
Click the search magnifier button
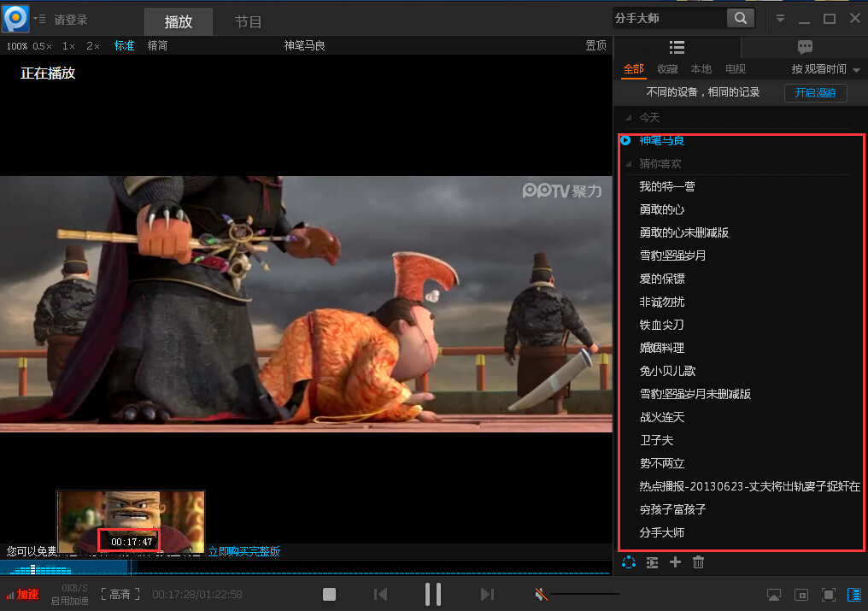click(x=741, y=18)
